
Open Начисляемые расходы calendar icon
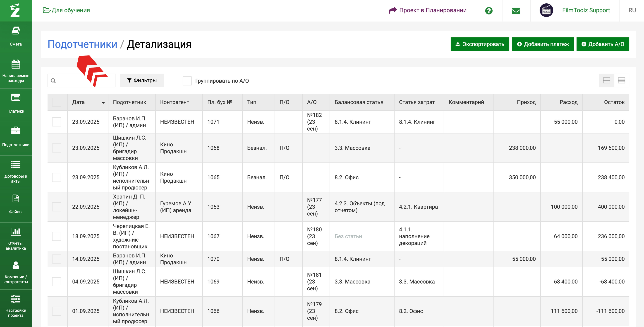pyautogui.click(x=15, y=64)
